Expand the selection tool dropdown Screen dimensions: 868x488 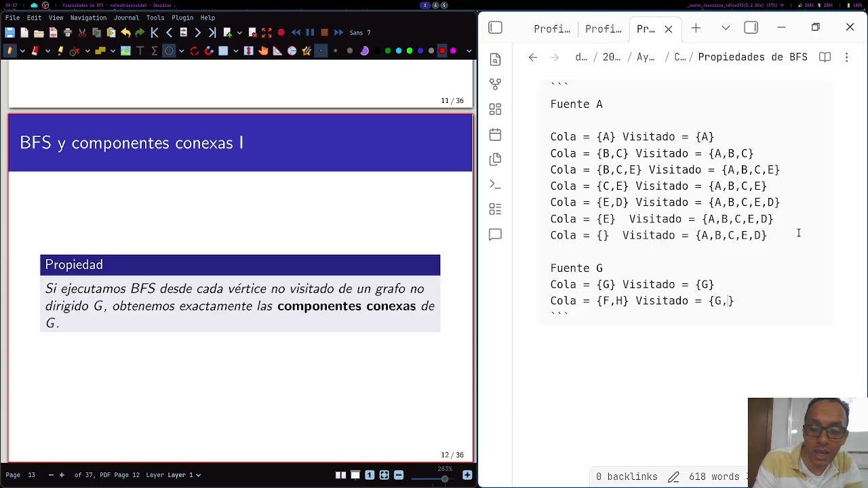click(235, 51)
